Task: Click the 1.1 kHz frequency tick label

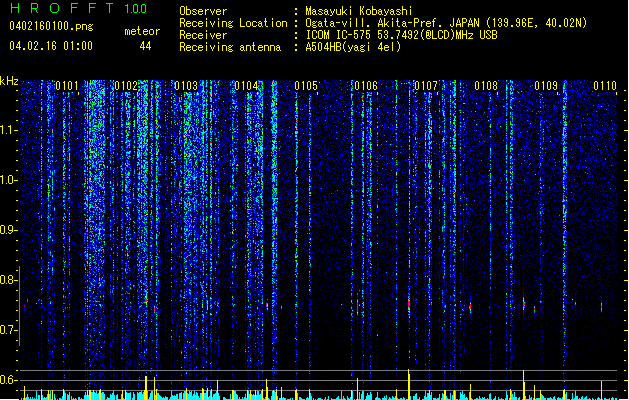Action: tap(8, 130)
